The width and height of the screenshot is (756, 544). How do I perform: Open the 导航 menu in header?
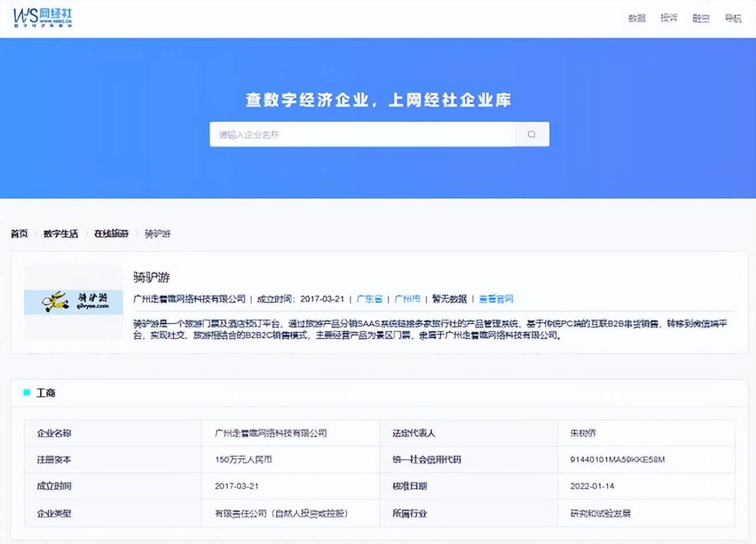coord(733,18)
